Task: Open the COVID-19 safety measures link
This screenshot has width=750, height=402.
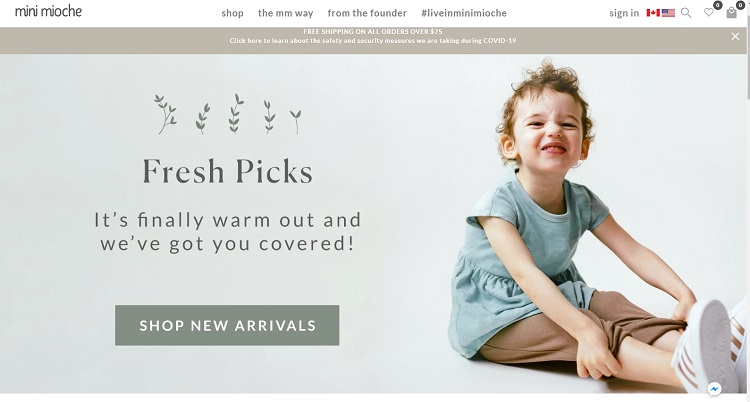Action: coord(373,41)
